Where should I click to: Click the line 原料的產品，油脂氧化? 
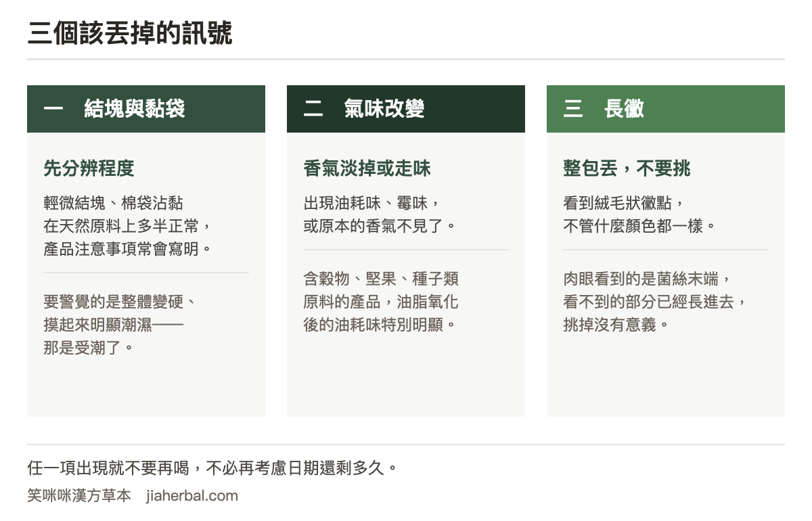(x=381, y=302)
